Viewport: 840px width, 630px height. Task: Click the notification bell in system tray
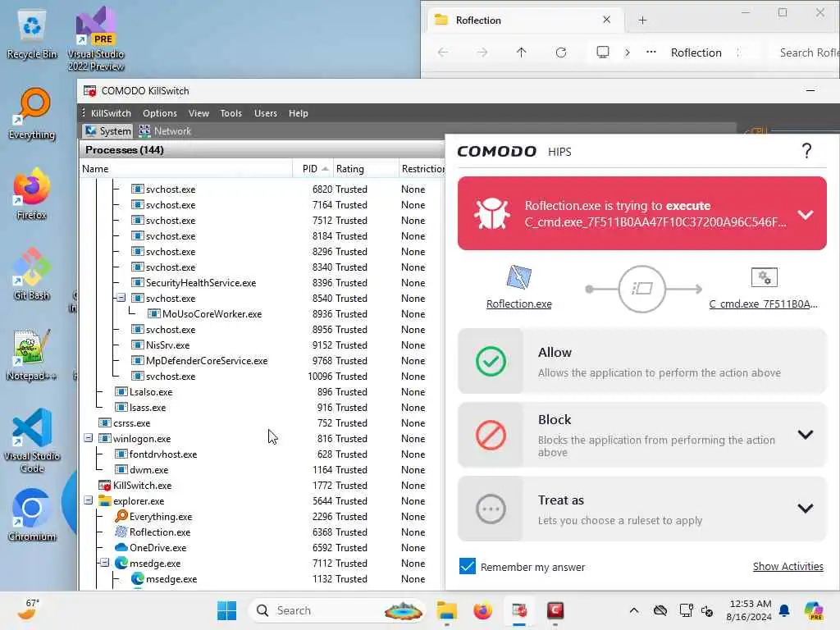coord(784,610)
